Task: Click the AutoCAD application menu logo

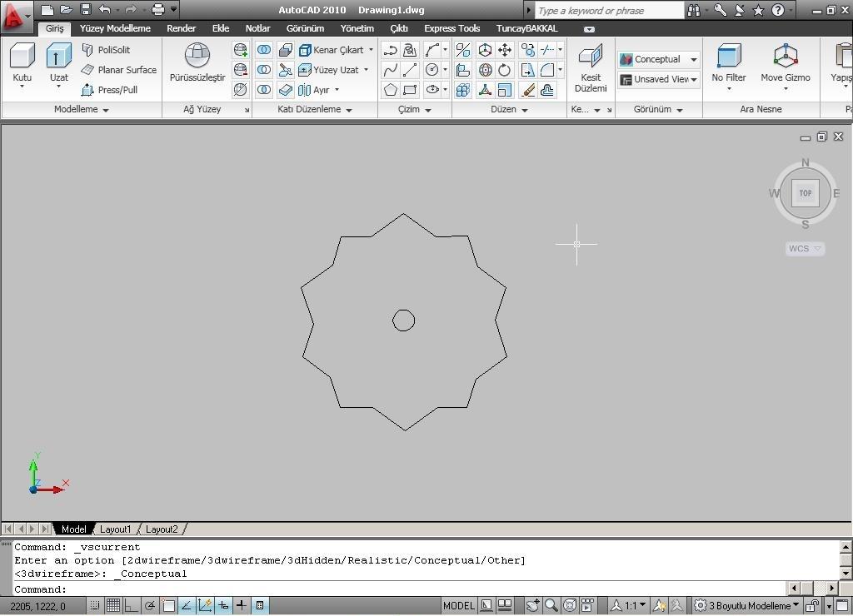Action: [14, 14]
